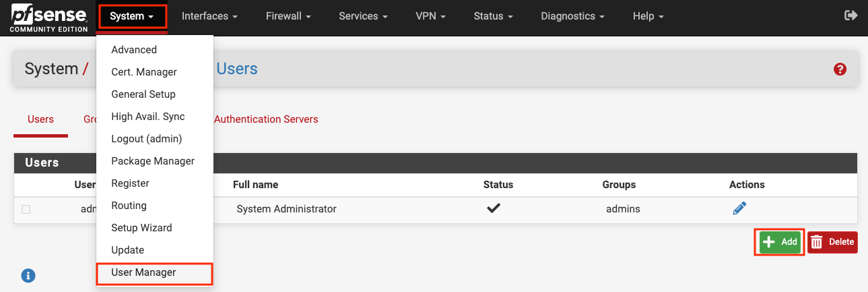Screen dimensions: 868x292
Task: Select User Manager from System menu
Action: pyautogui.click(x=143, y=272)
